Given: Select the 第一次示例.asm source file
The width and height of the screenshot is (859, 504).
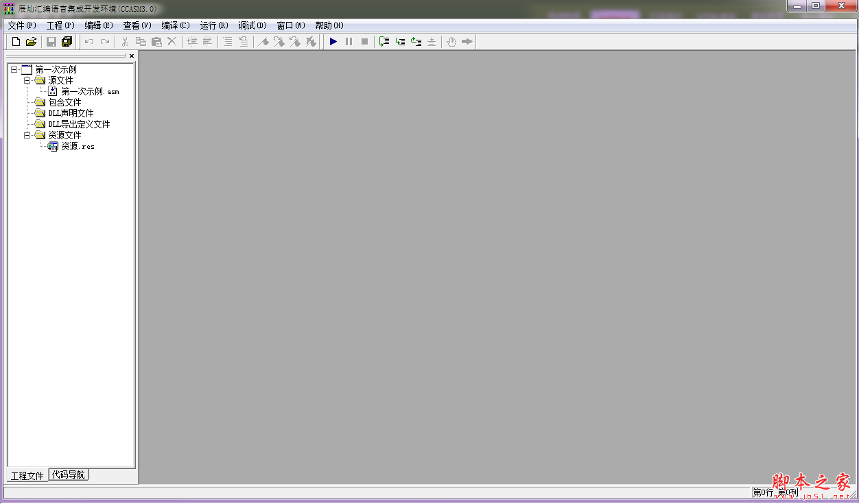Looking at the screenshot, I should (x=90, y=91).
